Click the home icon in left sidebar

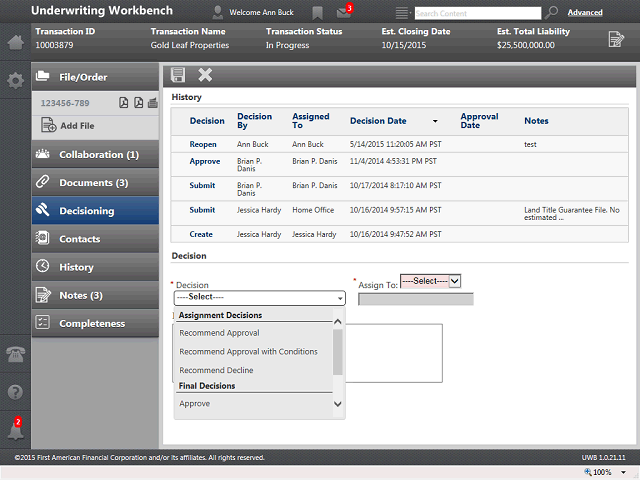click(16, 42)
